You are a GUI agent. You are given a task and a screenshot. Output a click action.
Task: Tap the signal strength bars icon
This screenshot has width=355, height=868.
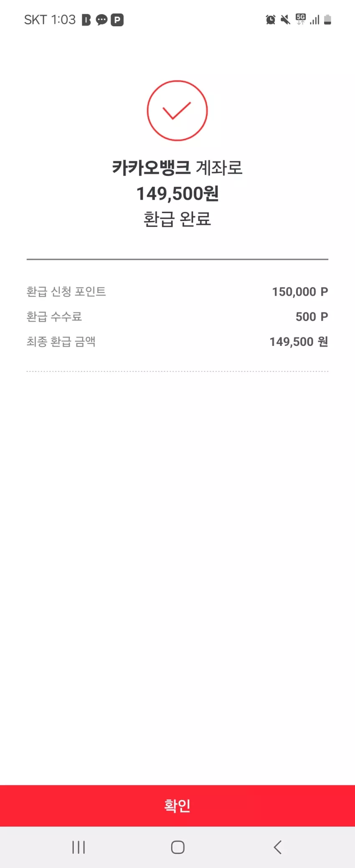click(315, 20)
